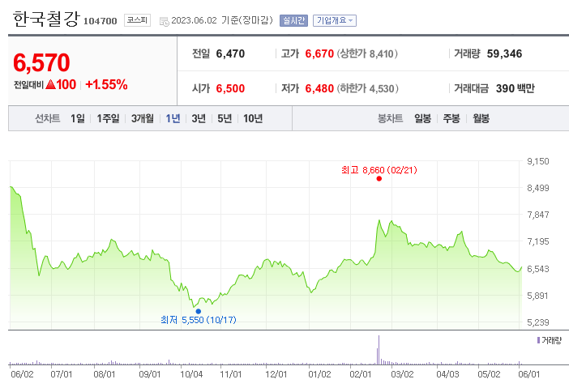Click the 5,891 y-axis label
Screen dimensions: 569x392
click(x=537, y=296)
